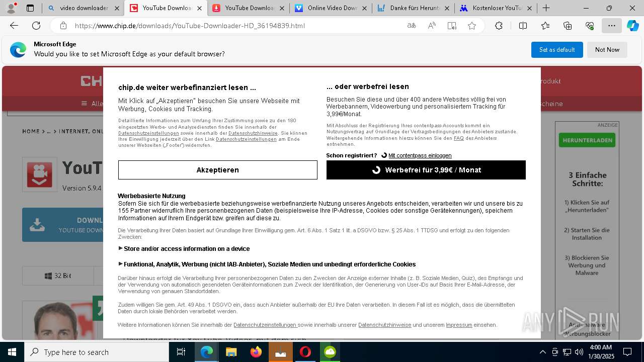
Task: Open browser essentials heart icon
Action: pos(590,26)
